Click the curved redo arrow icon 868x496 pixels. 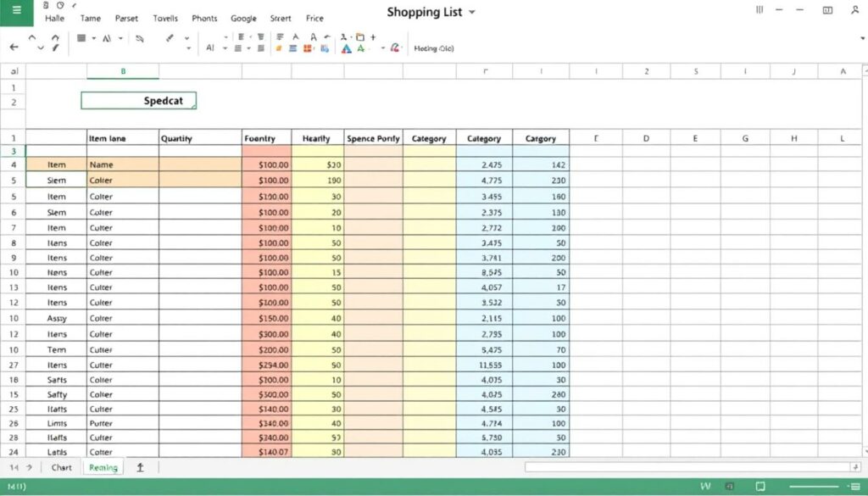click(55, 37)
